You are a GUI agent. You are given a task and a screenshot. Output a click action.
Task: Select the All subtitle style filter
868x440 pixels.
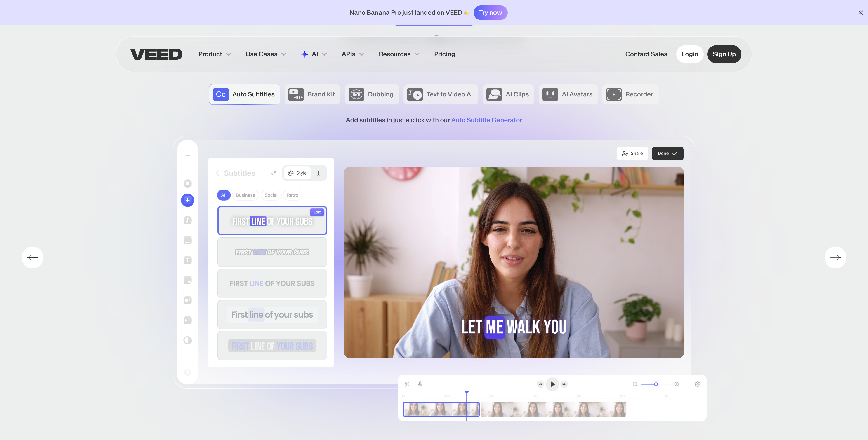click(224, 195)
